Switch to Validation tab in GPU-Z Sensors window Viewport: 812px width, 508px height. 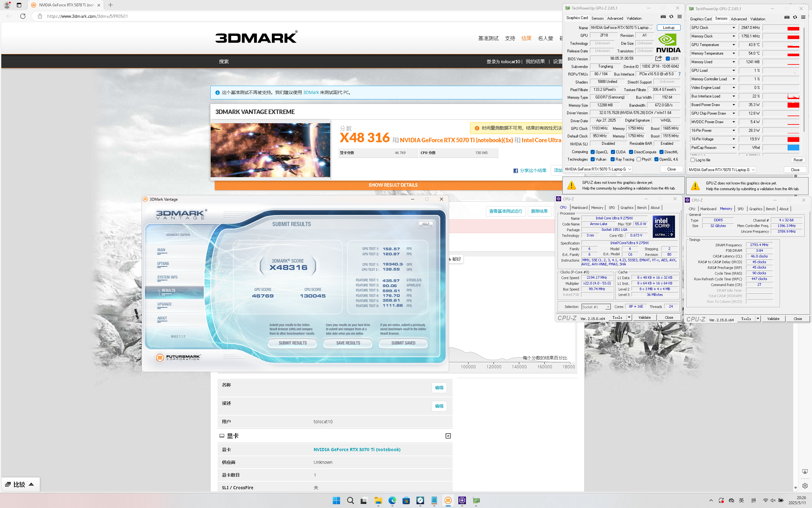tap(758, 19)
